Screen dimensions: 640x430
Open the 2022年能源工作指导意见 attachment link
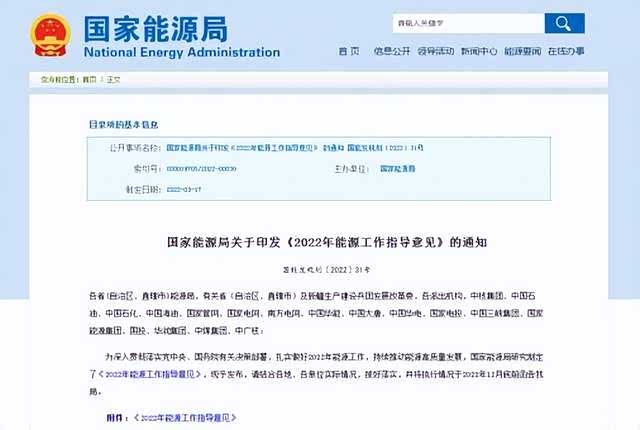coord(193,415)
